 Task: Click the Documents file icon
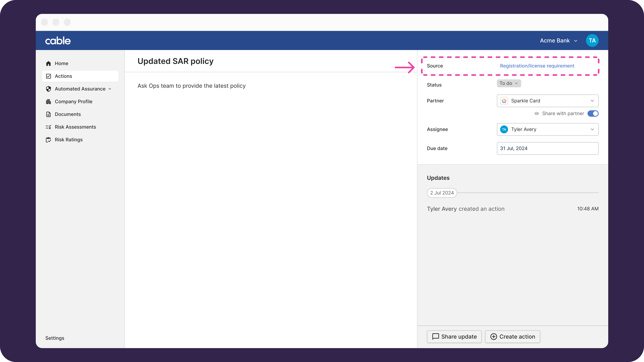pos(48,114)
